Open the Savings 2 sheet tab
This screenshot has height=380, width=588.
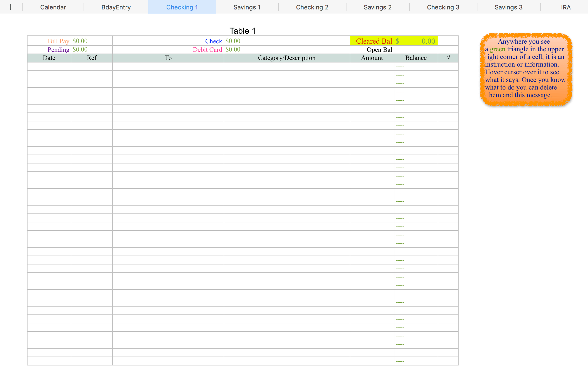coord(378,7)
